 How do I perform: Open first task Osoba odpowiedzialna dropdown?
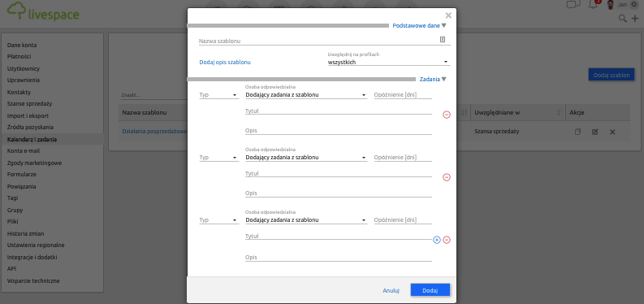point(306,95)
